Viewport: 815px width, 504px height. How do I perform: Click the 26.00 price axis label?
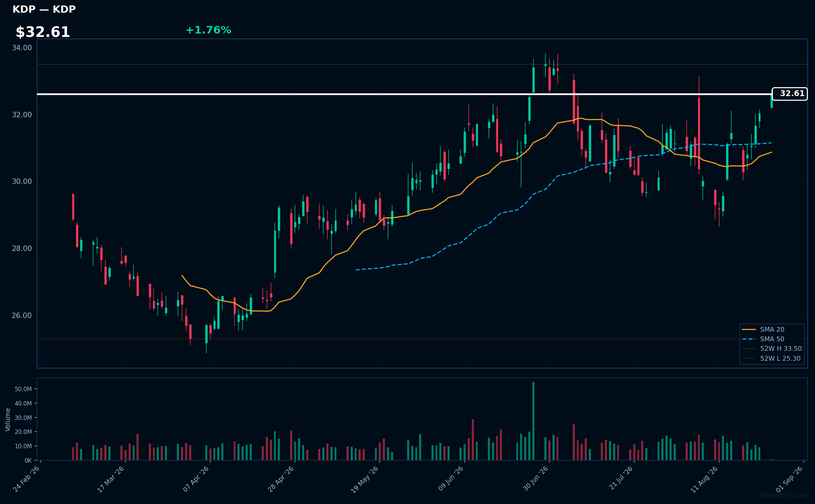point(22,315)
